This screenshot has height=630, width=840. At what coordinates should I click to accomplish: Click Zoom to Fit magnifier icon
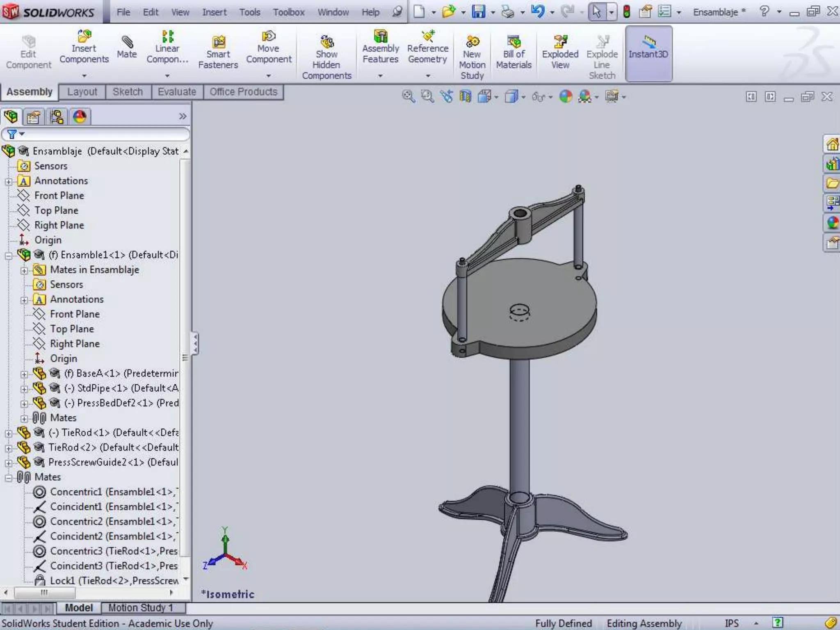(408, 97)
